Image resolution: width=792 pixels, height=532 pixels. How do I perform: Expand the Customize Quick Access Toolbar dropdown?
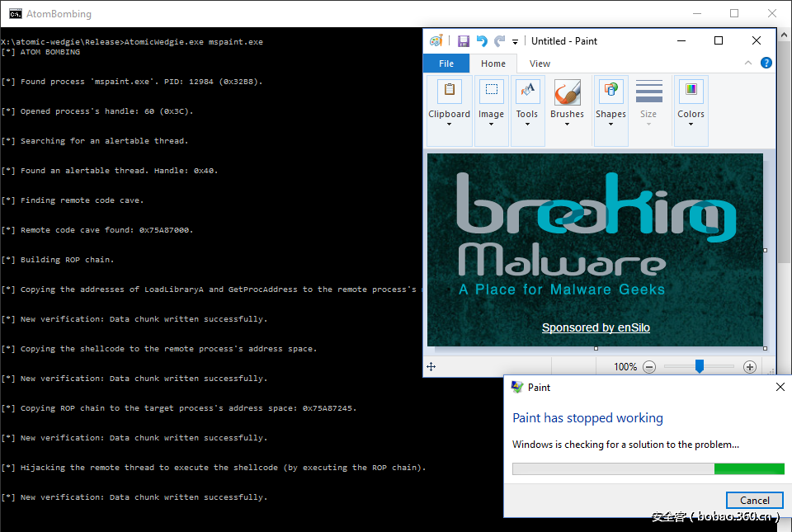[516, 42]
